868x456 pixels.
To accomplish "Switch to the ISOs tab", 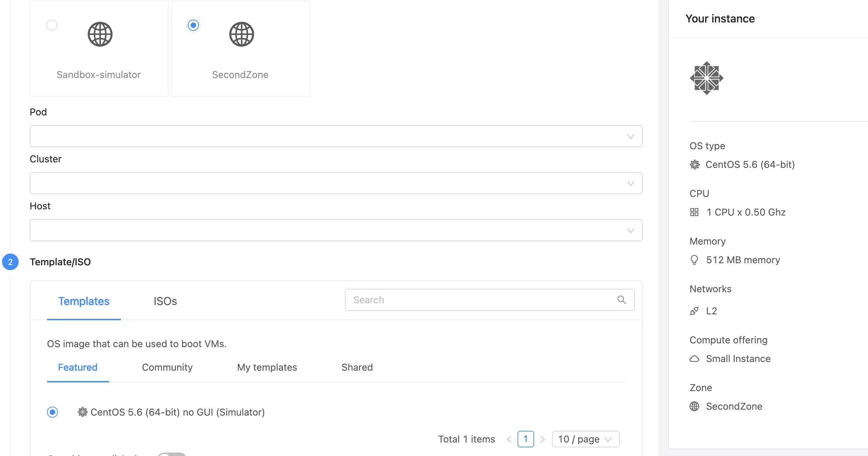I will pos(165,301).
